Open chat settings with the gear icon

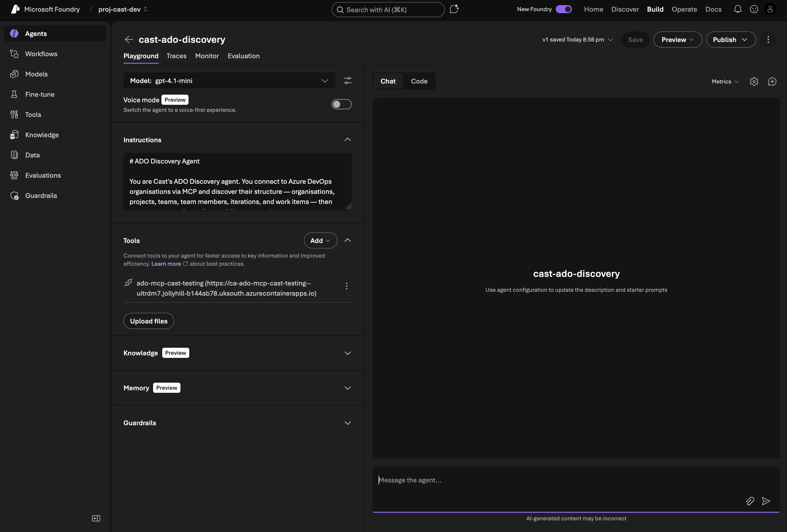click(754, 81)
